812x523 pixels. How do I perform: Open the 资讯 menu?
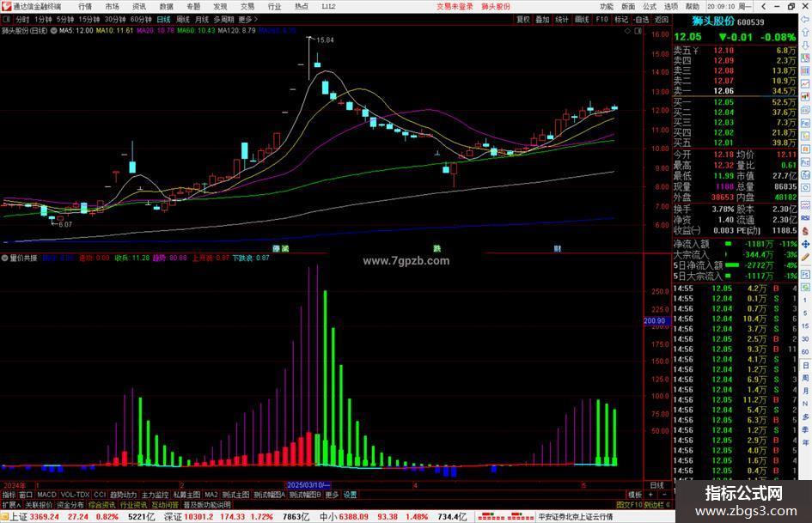(x=139, y=6)
